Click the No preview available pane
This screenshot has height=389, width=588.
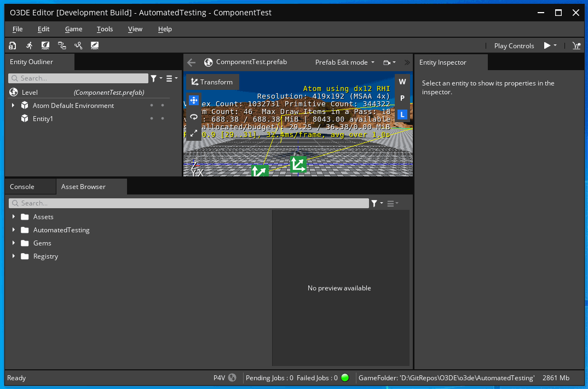pos(341,288)
